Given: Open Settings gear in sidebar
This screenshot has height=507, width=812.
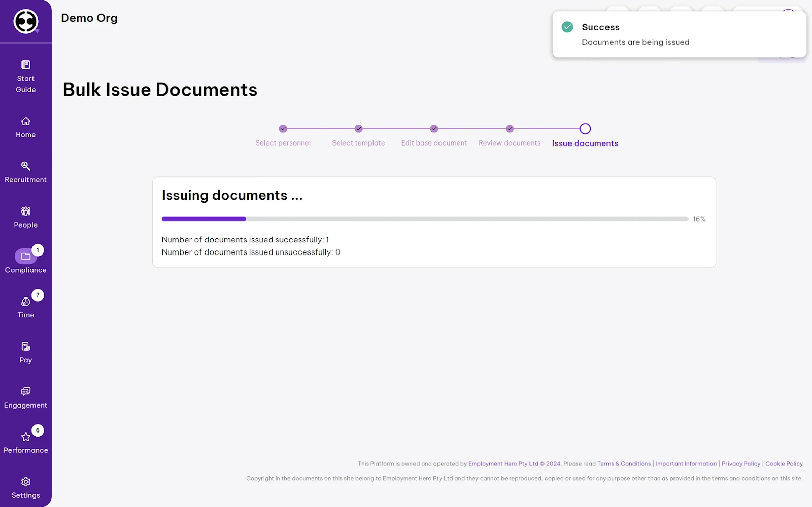Looking at the screenshot, I should pyautogui.click(x=26, y=482).
